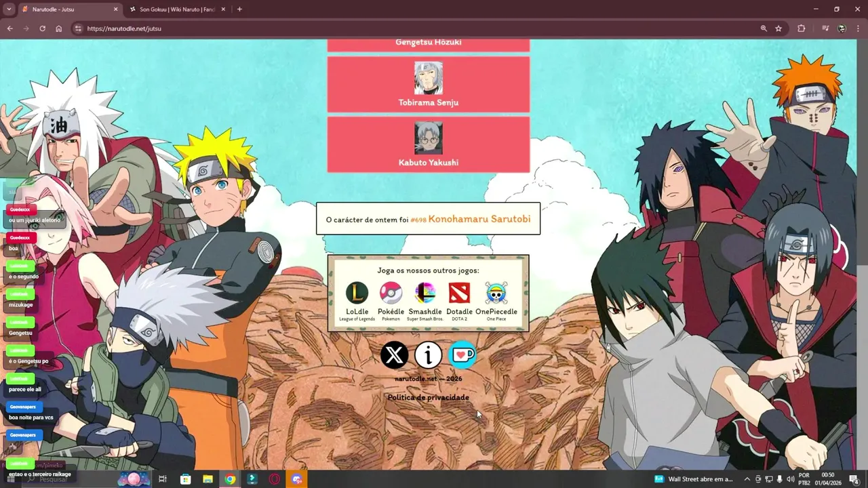Open Microsoft Store on the taskbar
The image size is (868, 488).
(x=185, y=479)
